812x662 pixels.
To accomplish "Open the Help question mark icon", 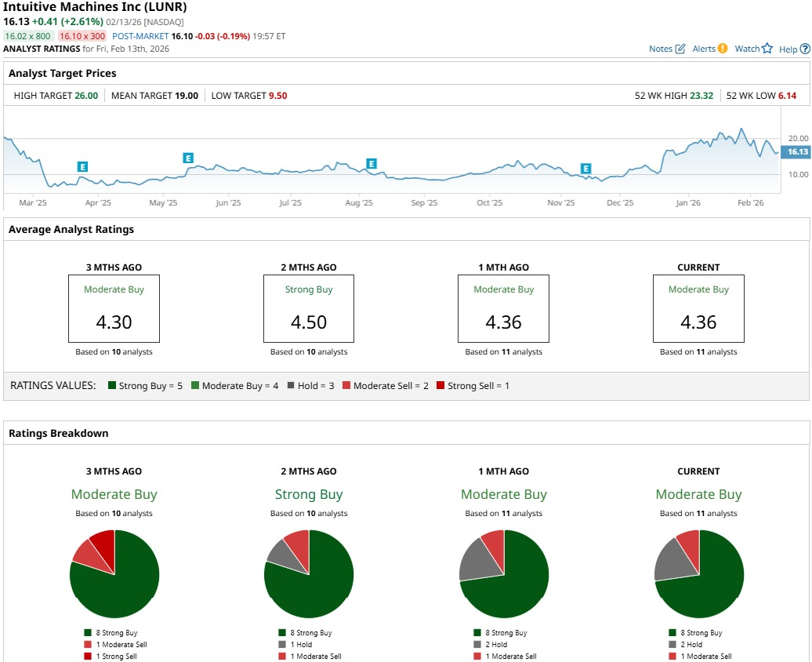I will 805,49.
